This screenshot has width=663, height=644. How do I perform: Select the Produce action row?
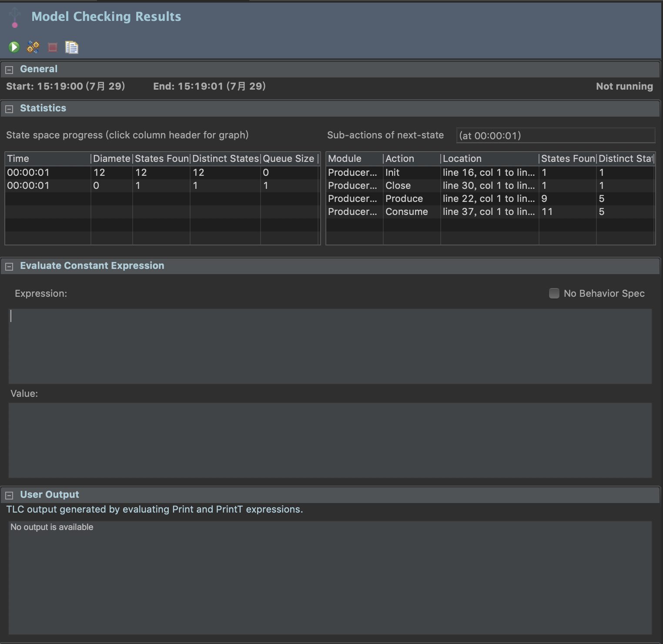pos(490,198)
